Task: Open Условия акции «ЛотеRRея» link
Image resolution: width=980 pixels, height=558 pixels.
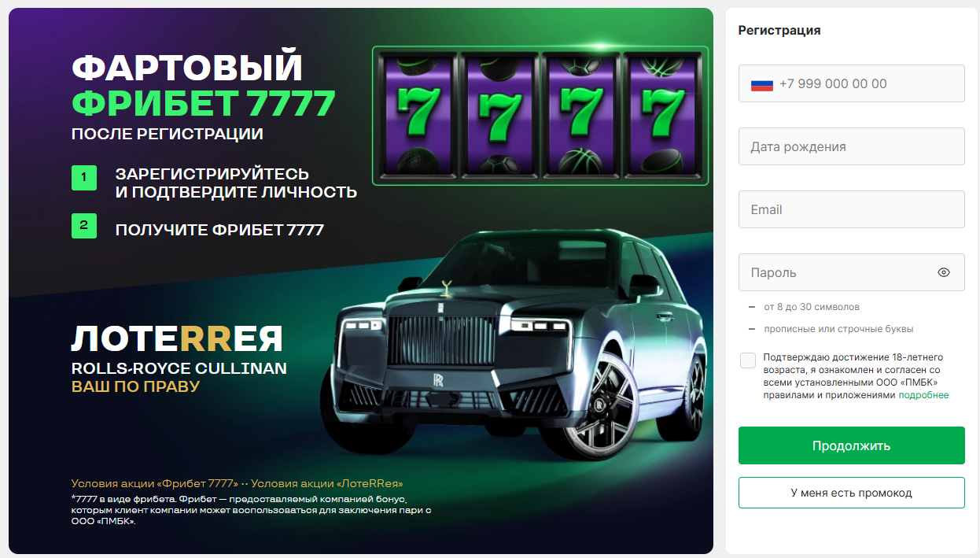Action: click(x=327, y=484)
